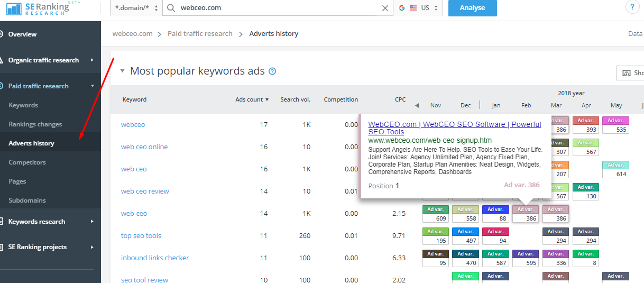Image resolution: width=644 pixels, height=283 pixels.
Task: Click Ad var. 567 in web ceo online row
Action: 586,147
